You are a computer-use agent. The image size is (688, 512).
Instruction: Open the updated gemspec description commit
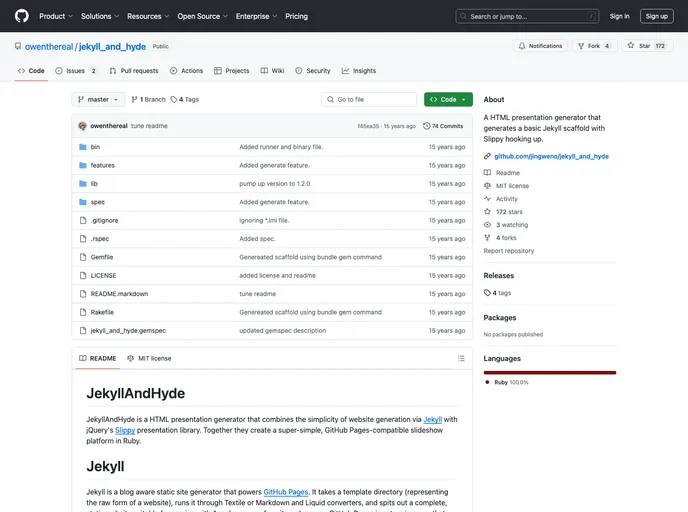[283, 331]
